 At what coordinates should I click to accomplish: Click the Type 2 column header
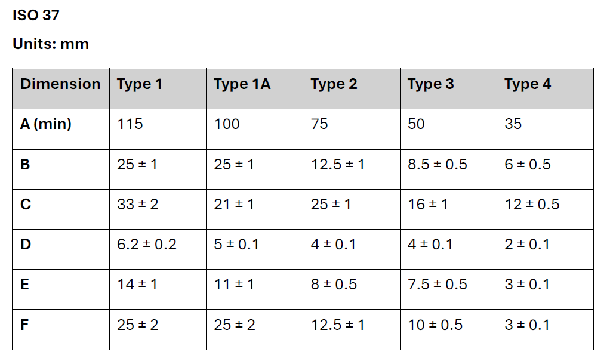(x=352, y=89)
